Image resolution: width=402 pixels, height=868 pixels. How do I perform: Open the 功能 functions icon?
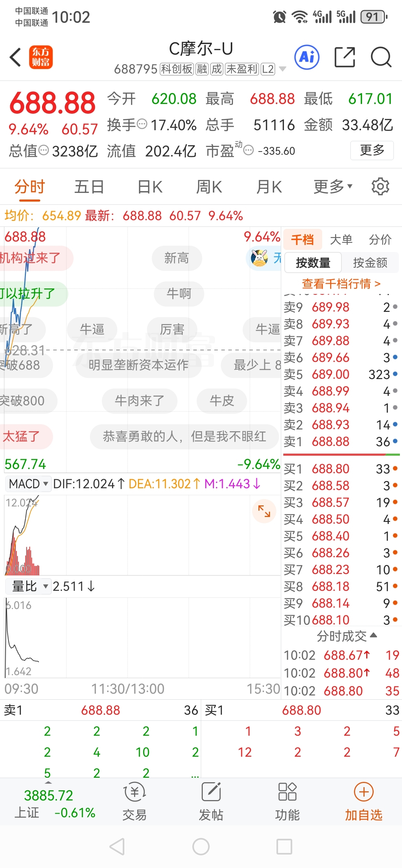287,801
